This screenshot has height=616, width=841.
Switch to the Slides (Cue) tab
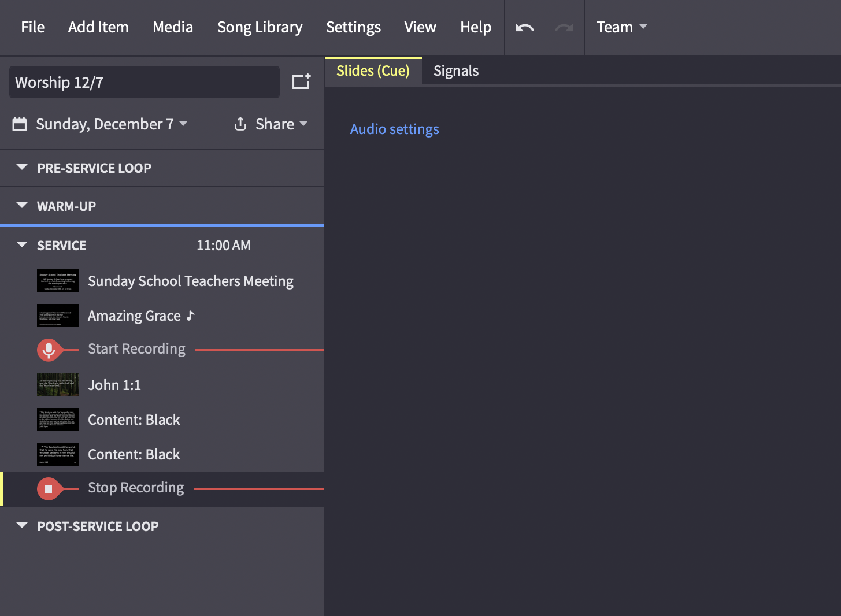(x=373, y=71)
